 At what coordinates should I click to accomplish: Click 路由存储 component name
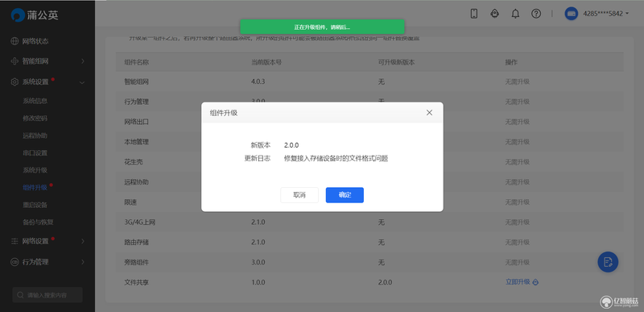[136, 242]
